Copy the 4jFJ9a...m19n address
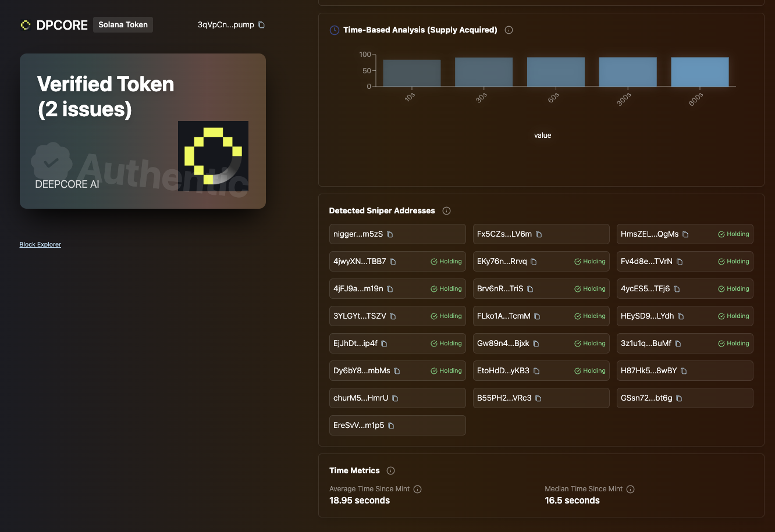Viewport: 775px width, 532px height. click(390, 289)
